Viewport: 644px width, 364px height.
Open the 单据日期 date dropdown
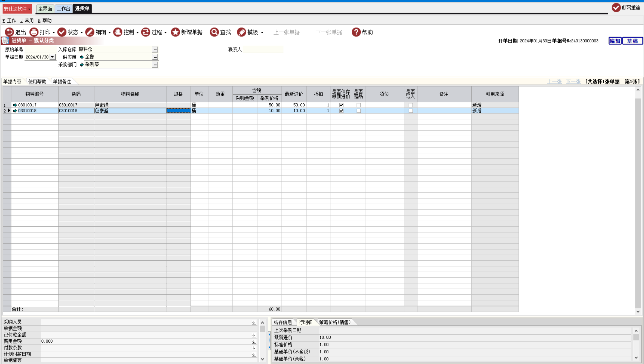coord(52,57)
